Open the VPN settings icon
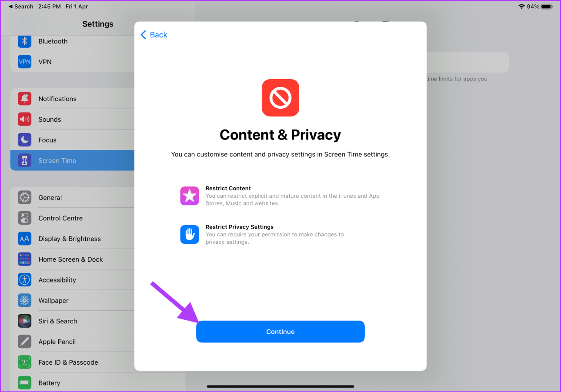 click(x=25, y=62)
